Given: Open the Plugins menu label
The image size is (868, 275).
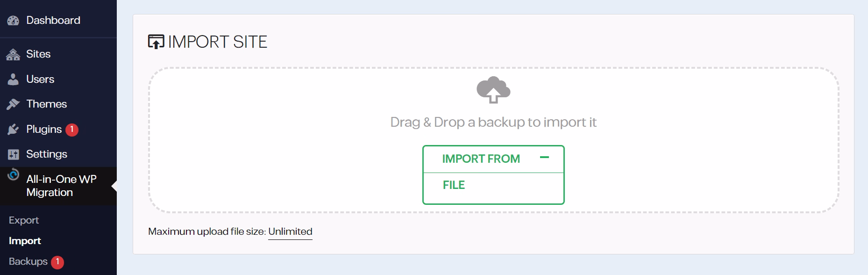Looking at the screenshot, I should click(44, 129).
